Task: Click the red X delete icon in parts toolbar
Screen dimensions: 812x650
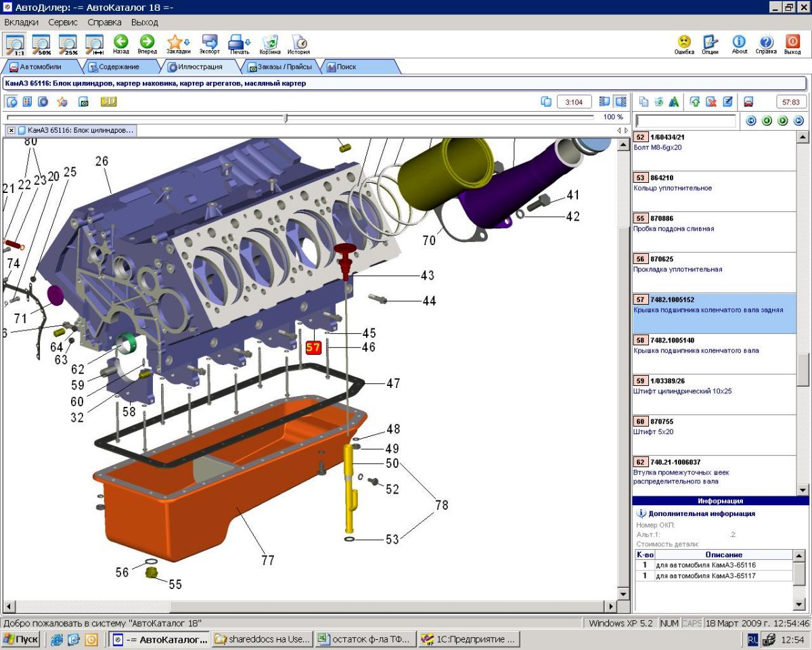Action: tap(711, 102)
